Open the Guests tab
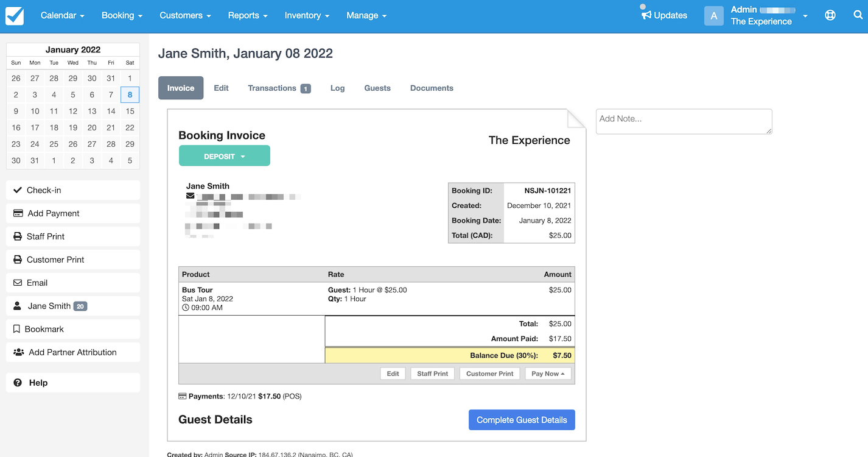This screenshot has width=868, height=457. (x=377, y=88)
